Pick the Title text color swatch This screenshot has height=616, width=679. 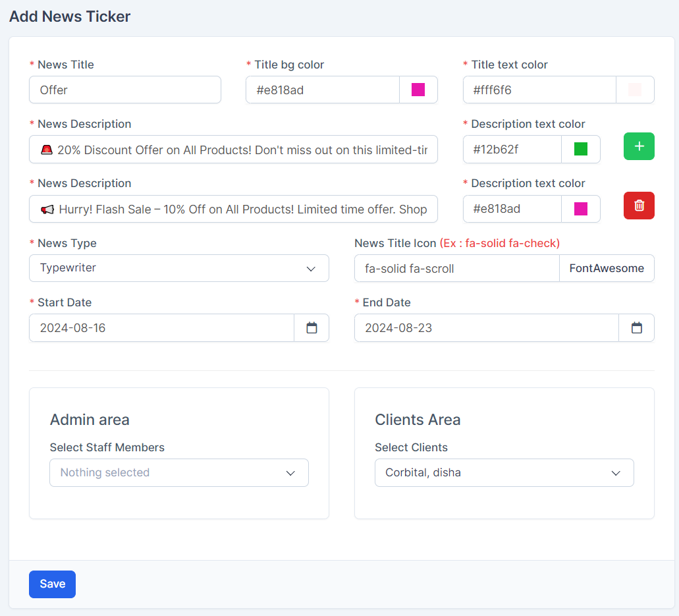pyautogui.click(x=635, y=90)
